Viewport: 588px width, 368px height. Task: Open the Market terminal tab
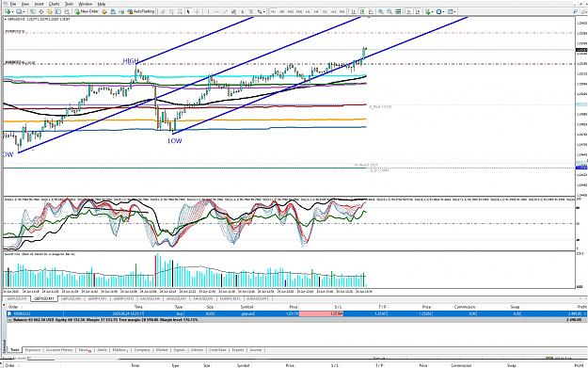(x=162, y=349)
